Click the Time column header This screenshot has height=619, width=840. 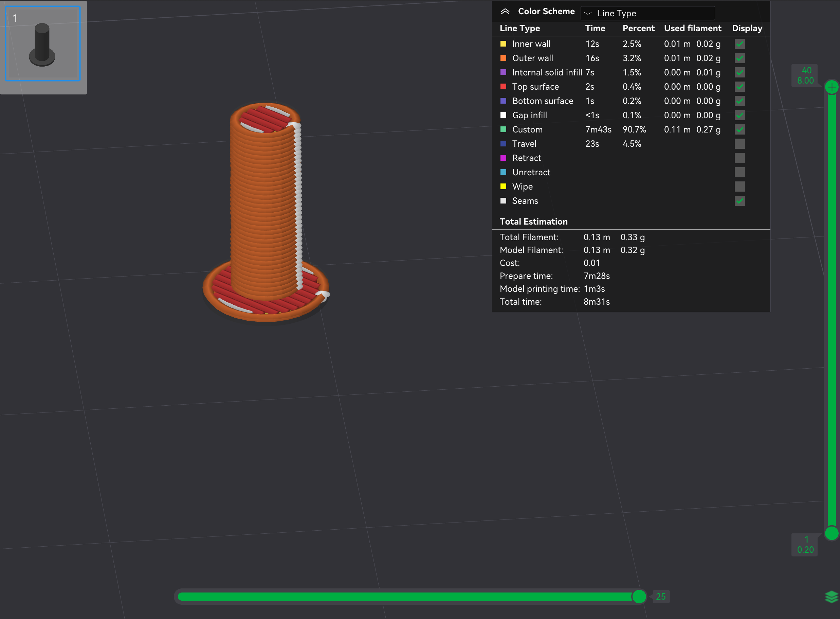click(x=595, y=28)
